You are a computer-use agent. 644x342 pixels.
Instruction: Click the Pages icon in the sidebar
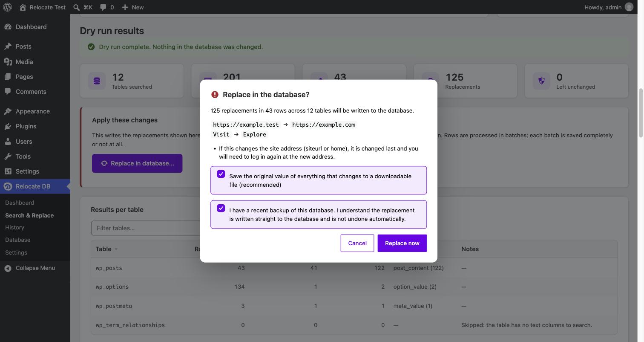click(x=8, y=77)
